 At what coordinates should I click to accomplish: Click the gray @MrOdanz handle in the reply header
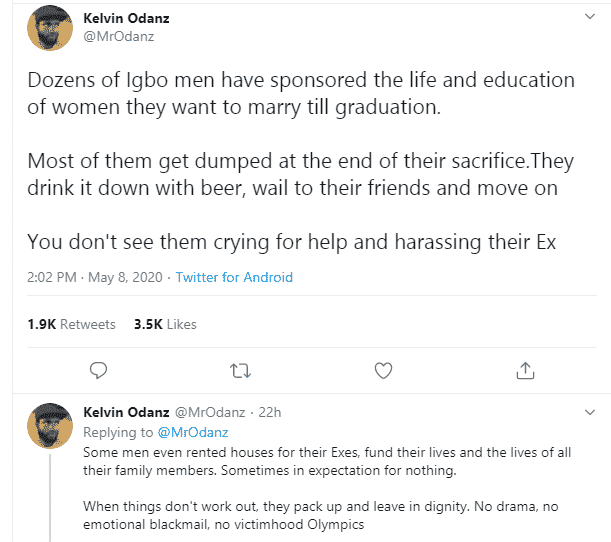[x=213, y=412]
